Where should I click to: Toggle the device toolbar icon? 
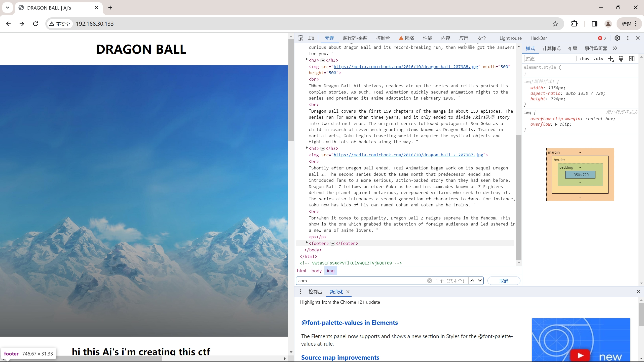pos(311,38)
